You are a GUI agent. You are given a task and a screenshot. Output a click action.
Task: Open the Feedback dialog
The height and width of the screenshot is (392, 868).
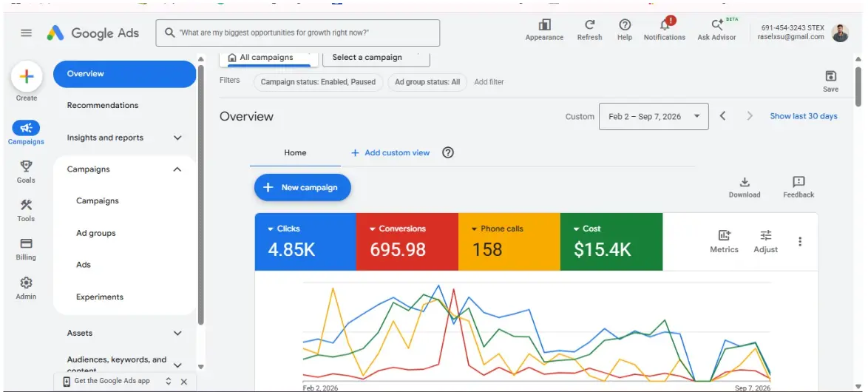coord(799,188)
